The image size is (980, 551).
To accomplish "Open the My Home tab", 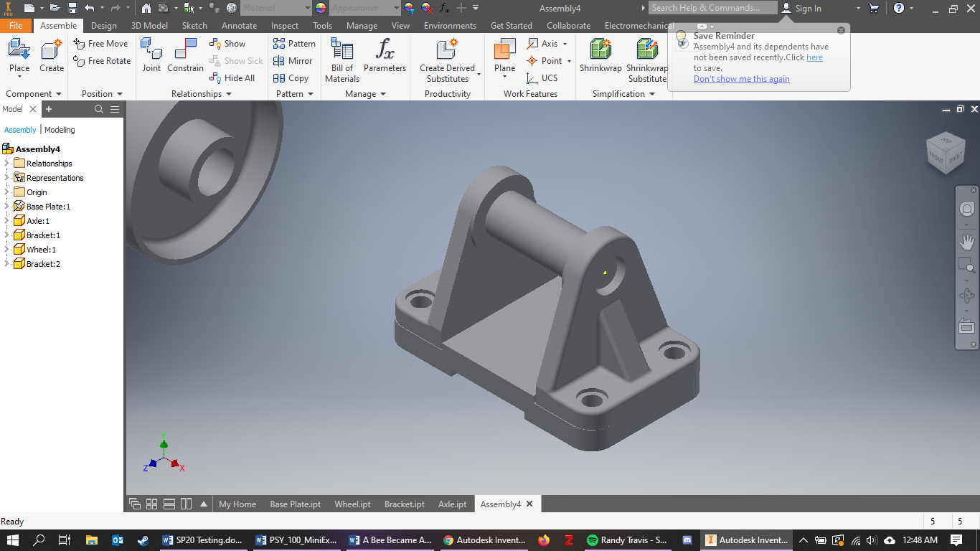I will coord(237,504).
